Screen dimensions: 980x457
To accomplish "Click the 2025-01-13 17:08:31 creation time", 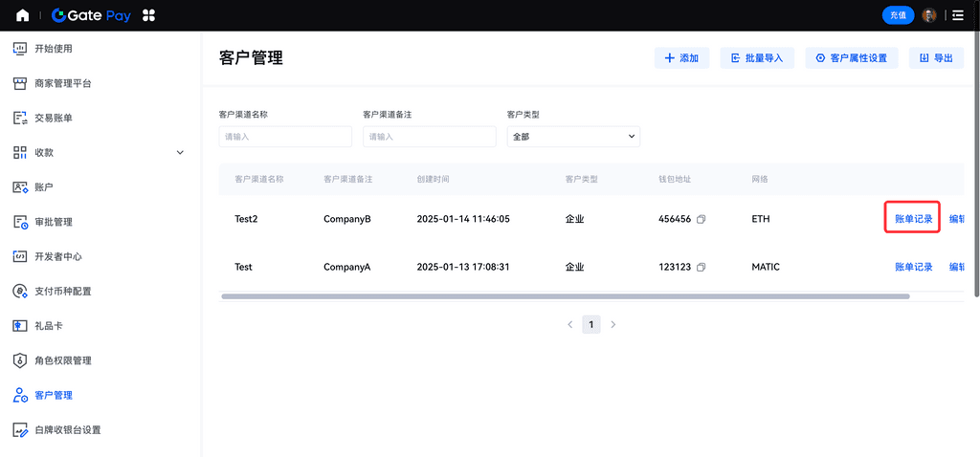I will (x=463, y=267).
